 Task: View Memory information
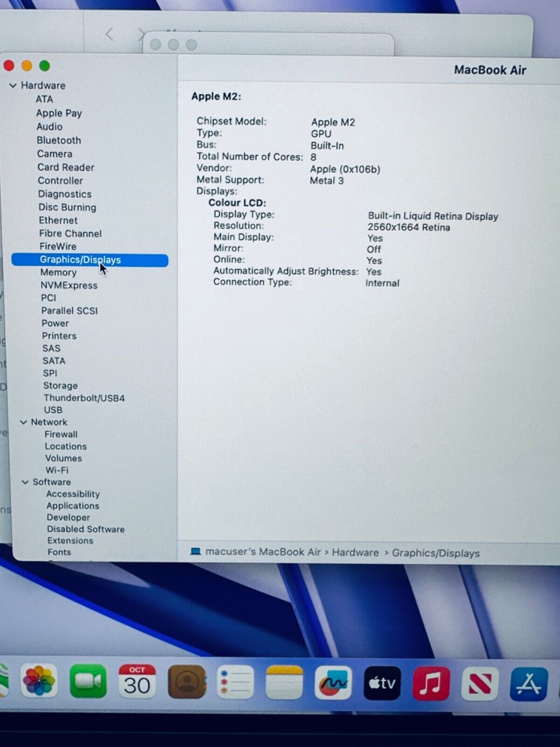coord(58,272)
